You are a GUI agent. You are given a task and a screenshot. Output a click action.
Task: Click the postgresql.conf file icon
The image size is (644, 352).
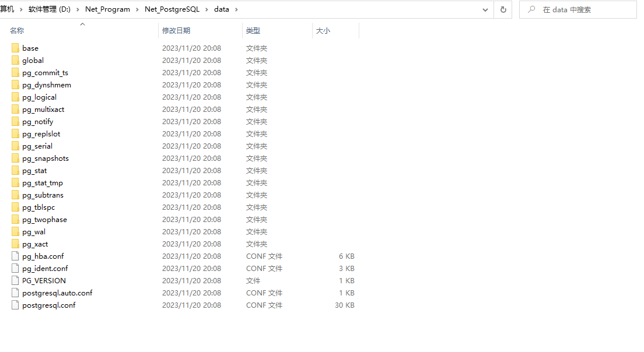click(15, 305)
